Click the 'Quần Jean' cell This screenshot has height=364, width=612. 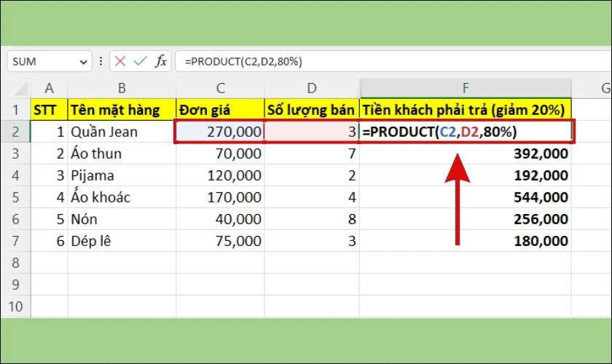click(122, 132)
